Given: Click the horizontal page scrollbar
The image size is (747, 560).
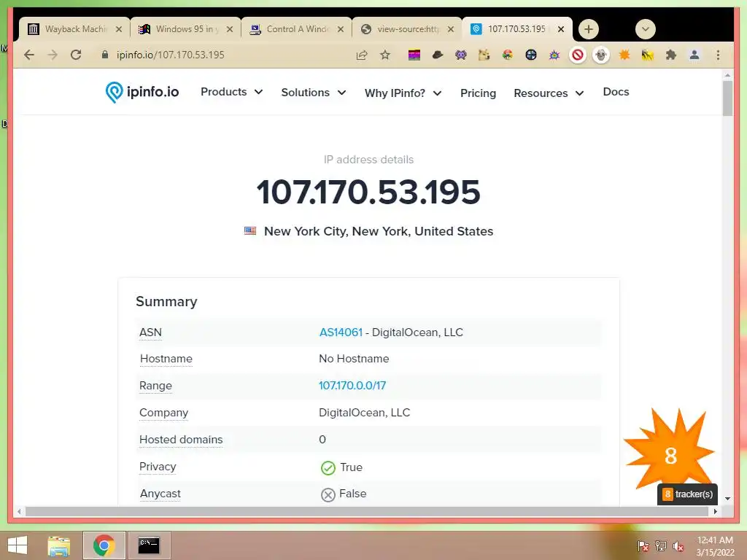Looking at the screenshot, I should click(x=368, y=511).
